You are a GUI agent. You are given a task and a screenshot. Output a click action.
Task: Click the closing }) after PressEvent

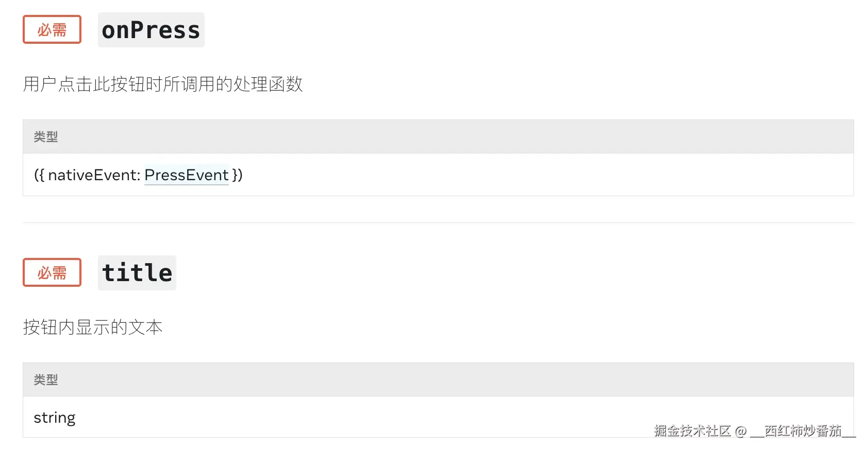(237, 175)
